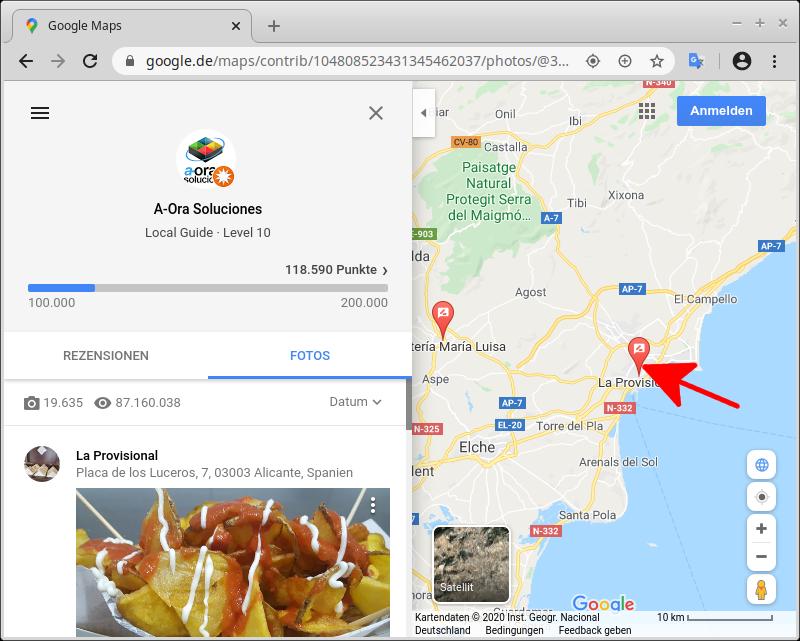Zoom in on the map

coord(761,529)
